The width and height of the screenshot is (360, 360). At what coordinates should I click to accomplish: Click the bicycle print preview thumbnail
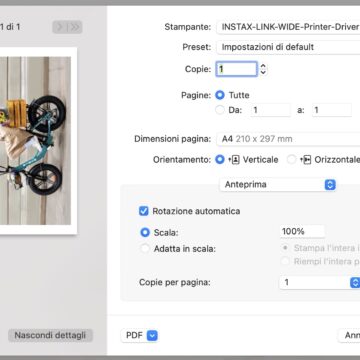[38, 141]
